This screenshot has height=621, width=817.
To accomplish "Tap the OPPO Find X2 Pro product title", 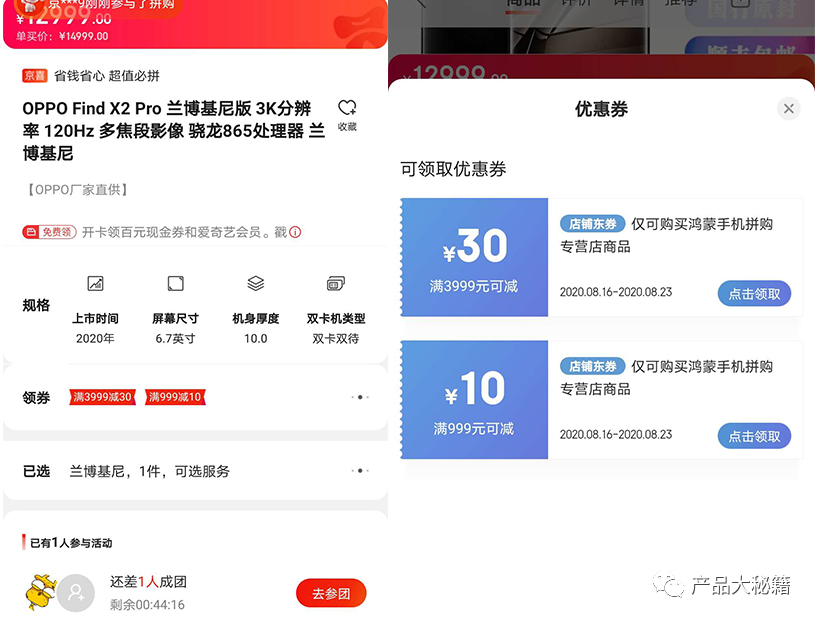I will [x=174, y=131].
